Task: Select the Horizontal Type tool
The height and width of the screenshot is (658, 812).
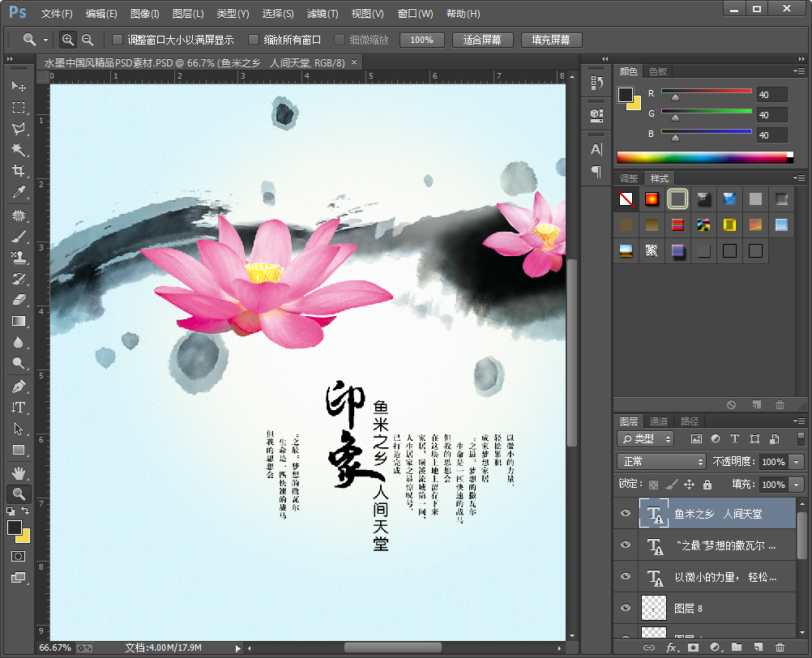Action: (x=18, y=408)
